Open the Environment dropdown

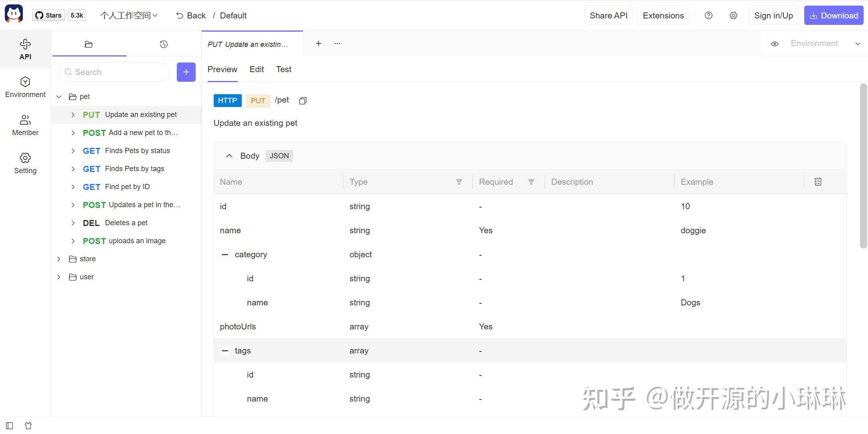click(x=825, y=44)
